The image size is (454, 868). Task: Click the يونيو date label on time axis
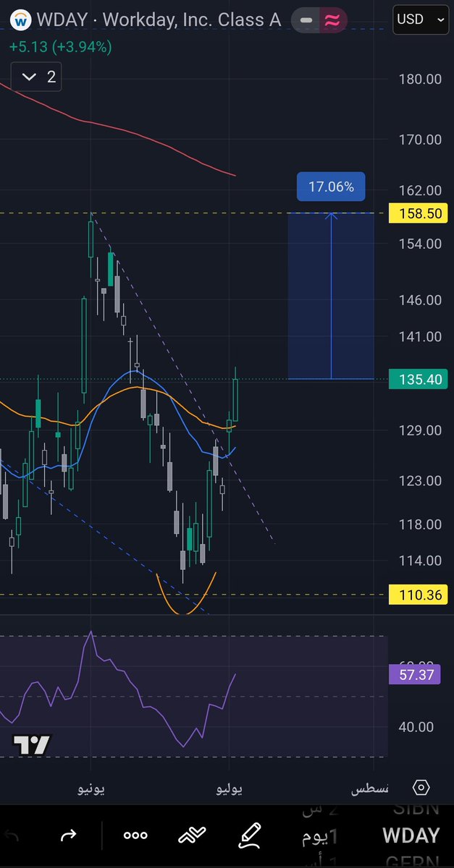[x=91, y=790]
